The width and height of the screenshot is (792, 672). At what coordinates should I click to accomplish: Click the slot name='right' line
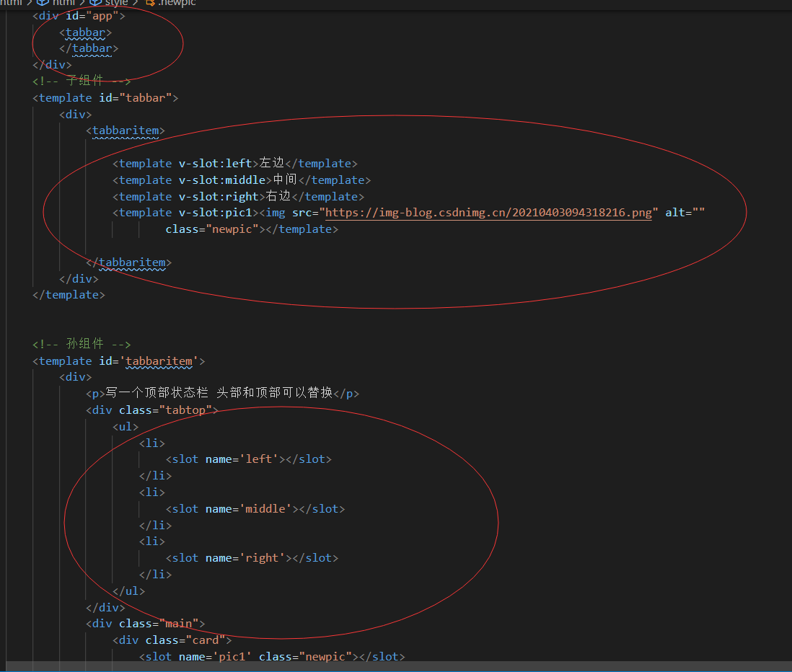coord(252,558)
